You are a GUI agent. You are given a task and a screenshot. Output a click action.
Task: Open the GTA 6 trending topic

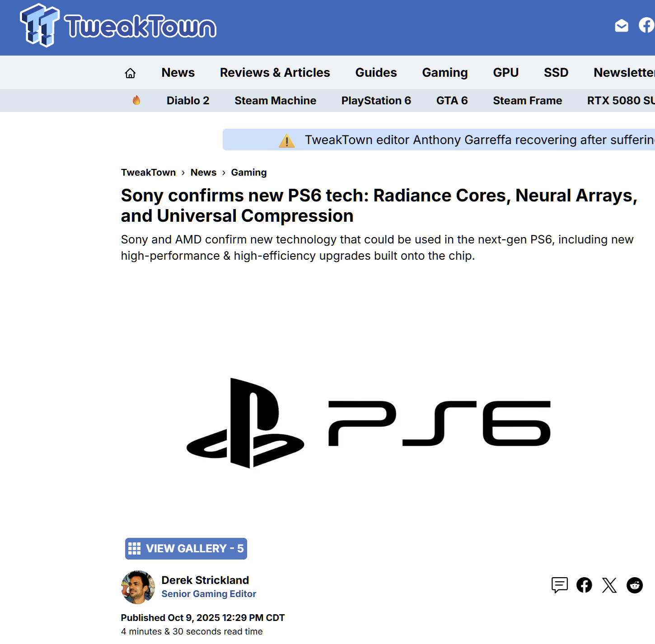[x=452, y=100]
